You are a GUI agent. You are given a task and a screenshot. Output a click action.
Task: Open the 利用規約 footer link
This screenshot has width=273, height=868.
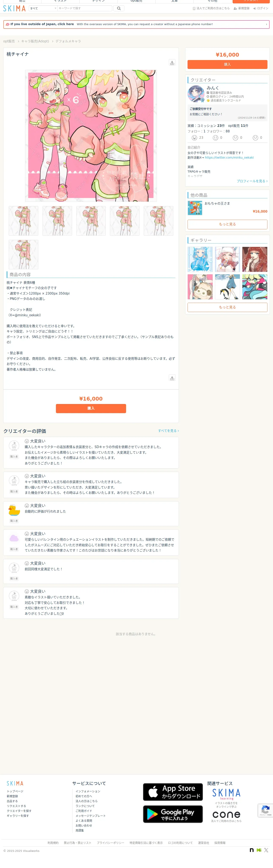click(x=53, y=843)
